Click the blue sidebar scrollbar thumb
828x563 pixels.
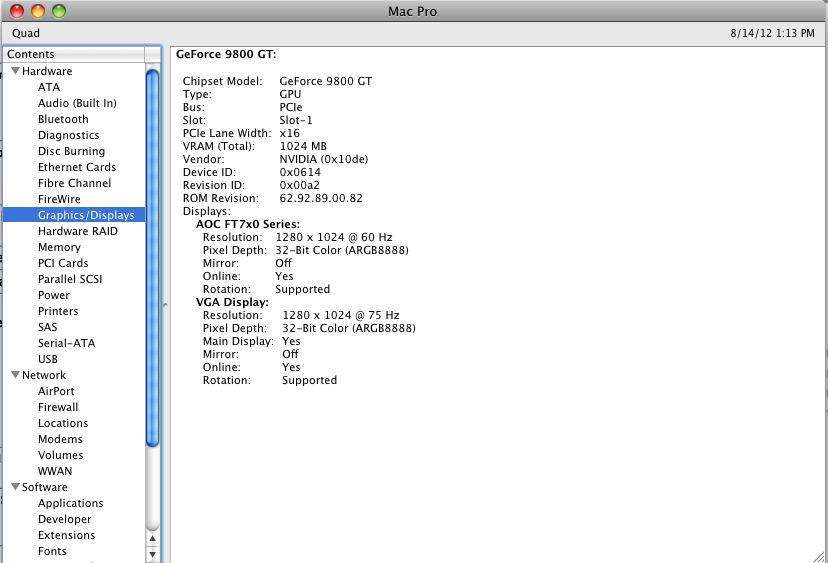[x=152, y=258]
